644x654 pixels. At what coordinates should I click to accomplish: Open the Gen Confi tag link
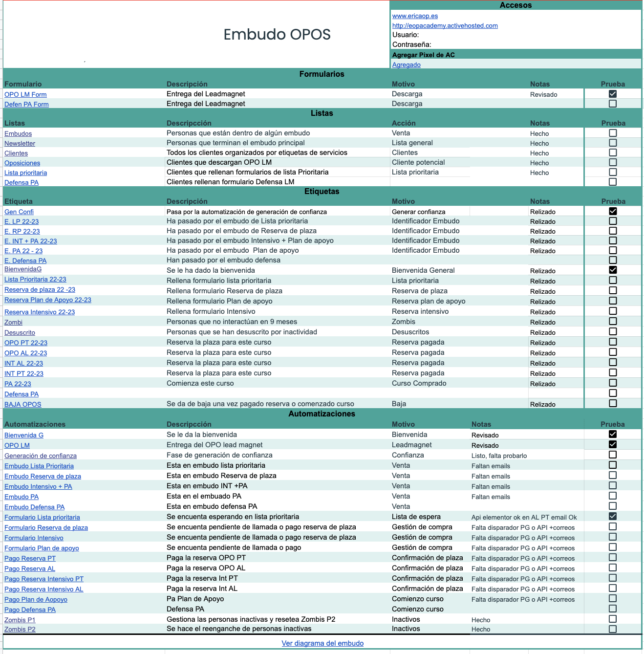click(x=19, y=212)
